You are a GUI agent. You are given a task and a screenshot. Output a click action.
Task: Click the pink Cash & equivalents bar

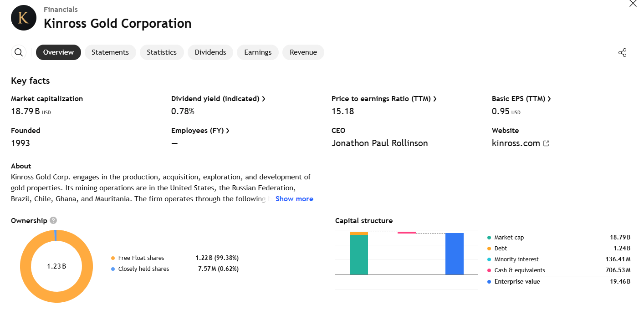[407, 233]
